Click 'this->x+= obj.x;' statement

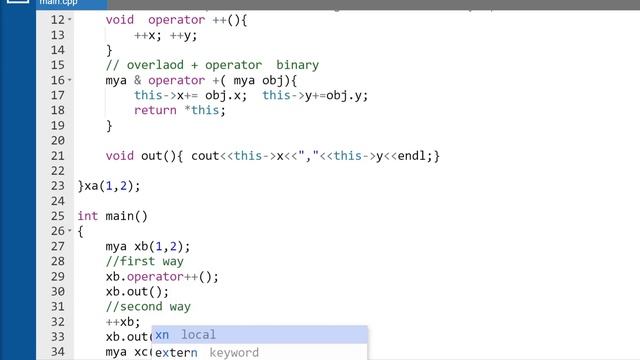[x=191, y=95]
